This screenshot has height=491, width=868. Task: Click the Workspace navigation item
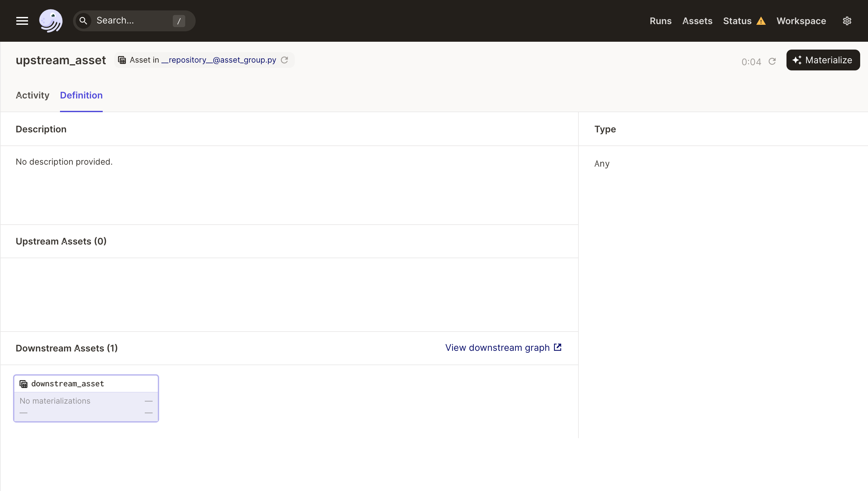[x=801, y=21]
